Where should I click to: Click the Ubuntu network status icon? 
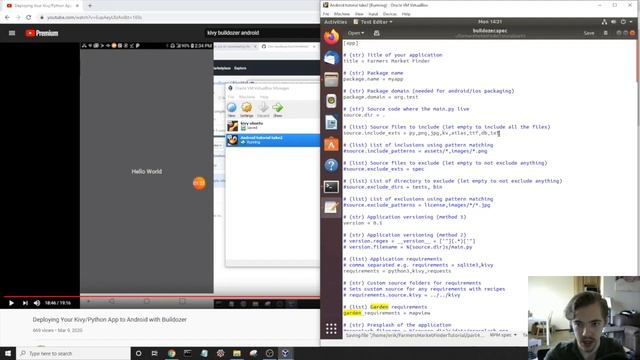coord(604,22)
